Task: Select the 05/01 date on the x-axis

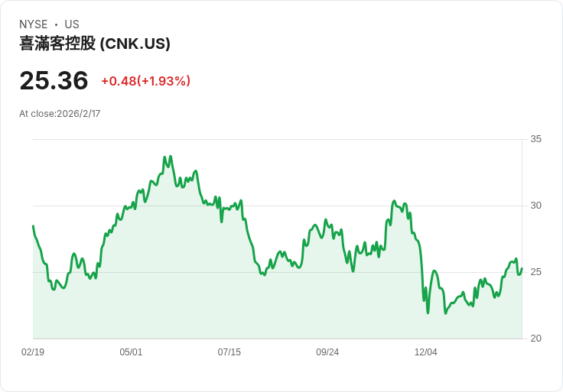Action: [x=131, y=352]
